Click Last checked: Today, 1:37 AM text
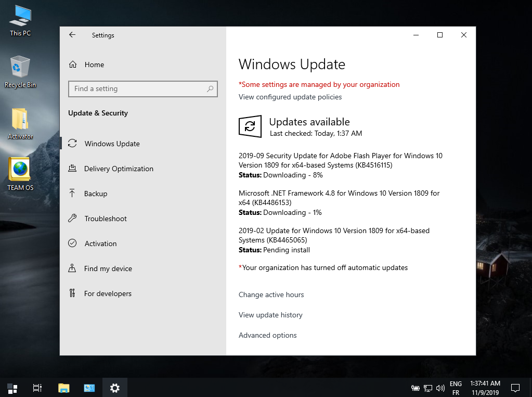 point(316,134)
